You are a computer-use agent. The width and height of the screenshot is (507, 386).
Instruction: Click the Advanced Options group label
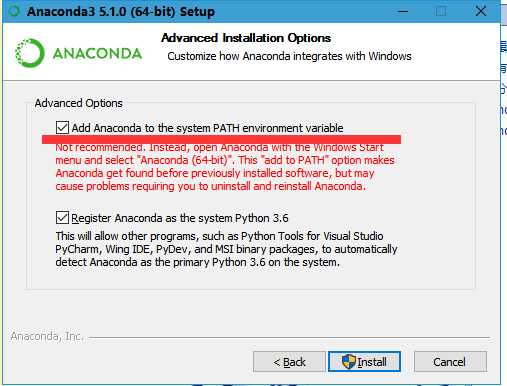tap(79, 103)
